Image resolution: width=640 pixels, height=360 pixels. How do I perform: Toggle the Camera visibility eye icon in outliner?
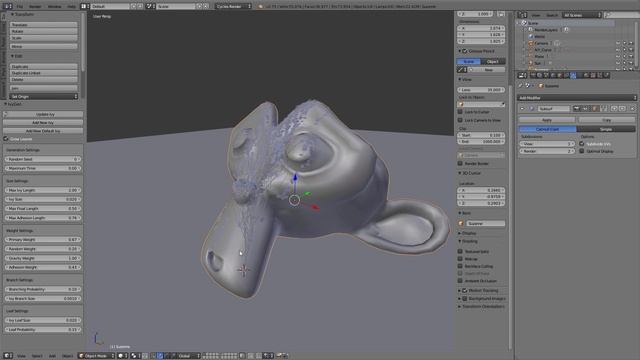(618, 43)
